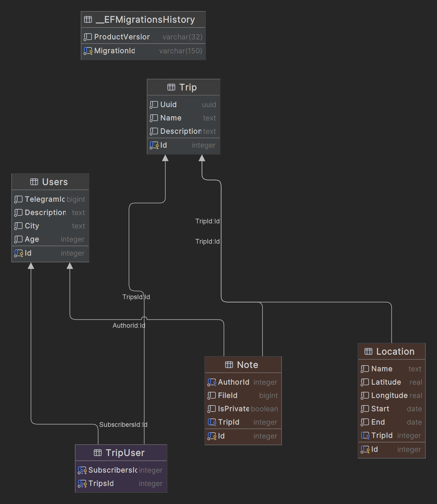The image size is (437, 504).
Task: Click the column icon next to Age
Action: (18, 239)
